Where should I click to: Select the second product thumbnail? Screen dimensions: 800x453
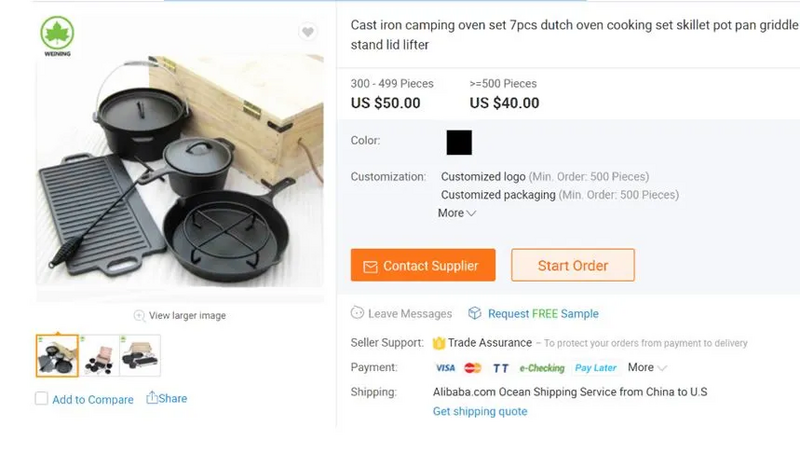(x=99, y=355)
